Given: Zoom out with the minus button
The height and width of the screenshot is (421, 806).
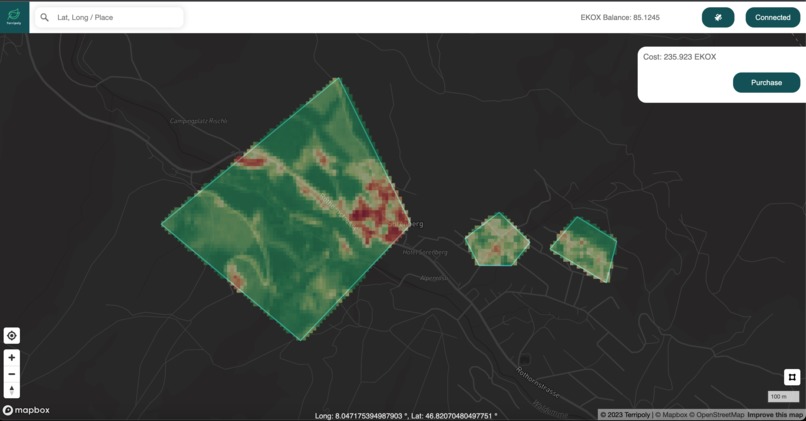Looking at the screenshot, I should [12, 374].
